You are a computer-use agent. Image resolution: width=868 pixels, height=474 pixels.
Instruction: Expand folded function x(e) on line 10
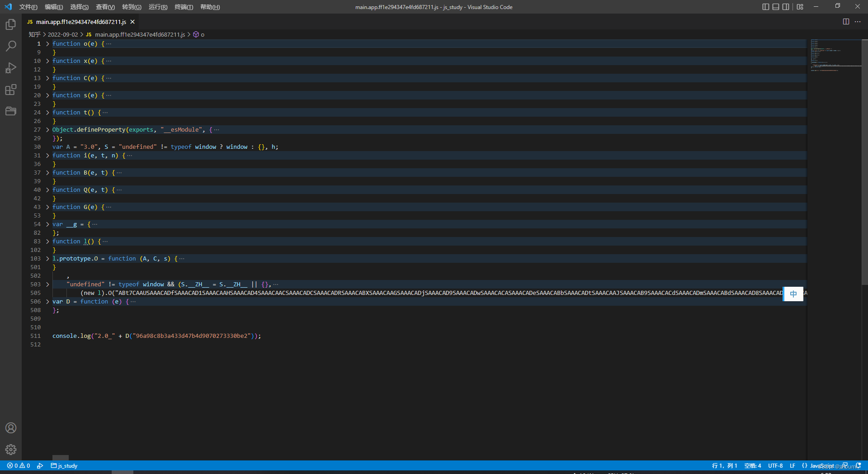[x=47, y=61]
